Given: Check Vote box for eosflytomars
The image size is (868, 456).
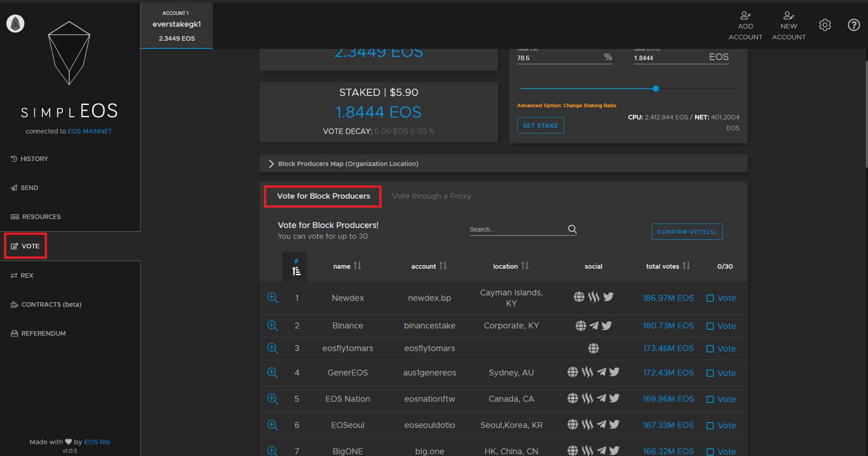Looking at the screenshot, I should [x=710, y=349].
